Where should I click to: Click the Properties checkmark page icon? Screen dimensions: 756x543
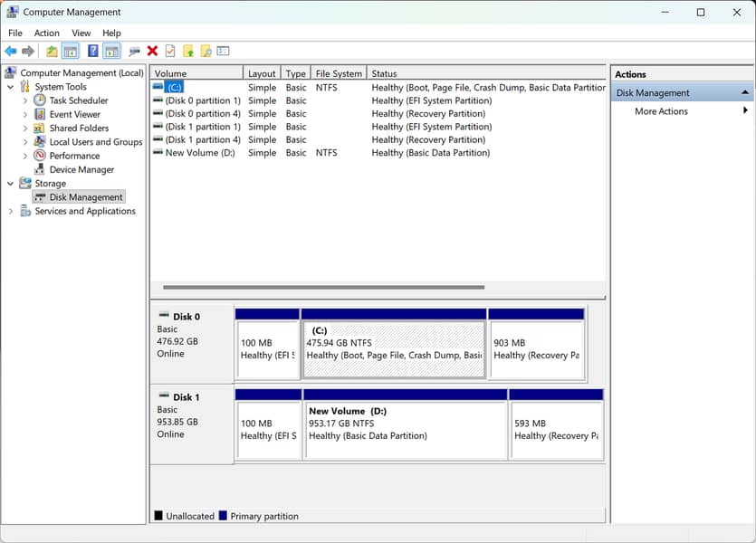169,52
